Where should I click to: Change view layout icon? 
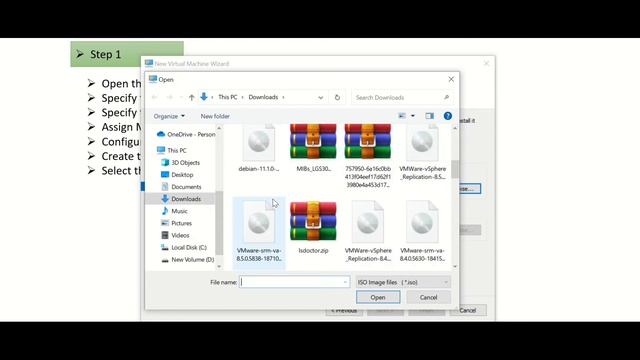click(x=402, y=116)
